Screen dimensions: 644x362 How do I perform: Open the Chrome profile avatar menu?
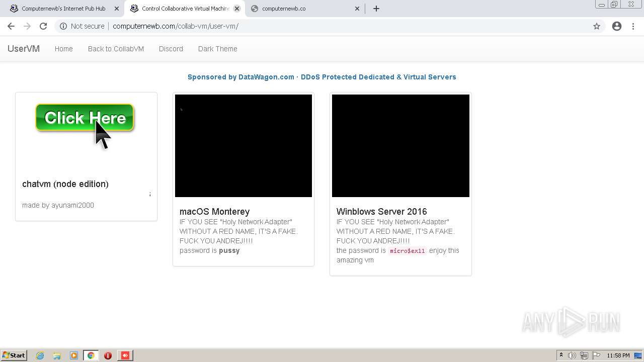click(x=617, y=26)
